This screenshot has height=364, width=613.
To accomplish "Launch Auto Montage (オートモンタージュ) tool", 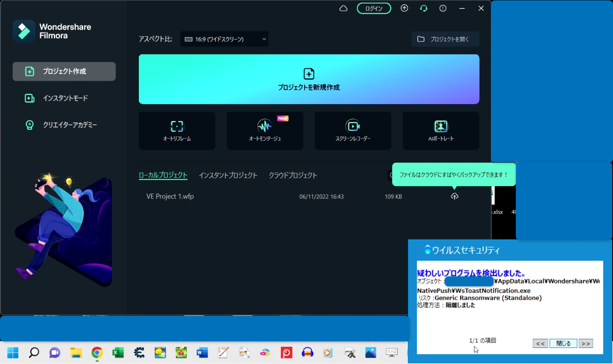I will [x=265, y=131].
